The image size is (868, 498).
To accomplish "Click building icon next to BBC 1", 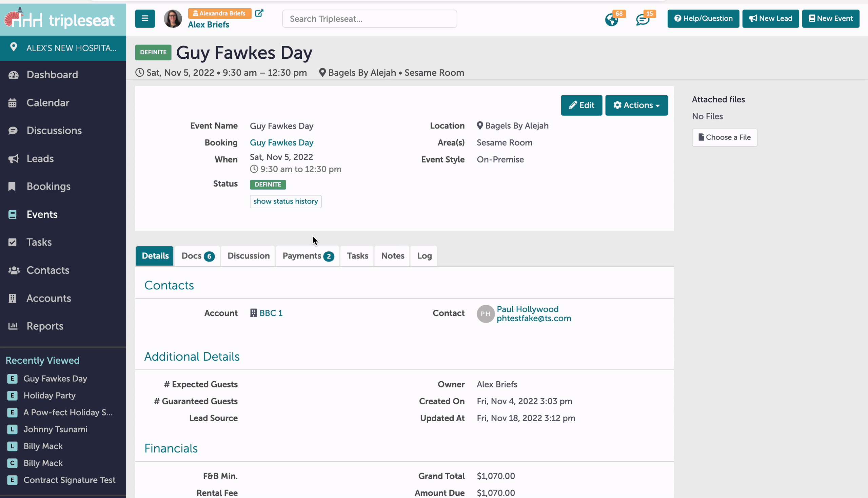I will pos(253,313).
